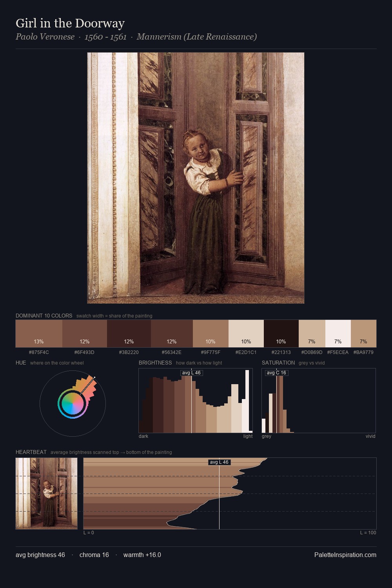Click the #875F4C color swatch
The width and height of the screenshot is (392, 588).
[39, 334]
